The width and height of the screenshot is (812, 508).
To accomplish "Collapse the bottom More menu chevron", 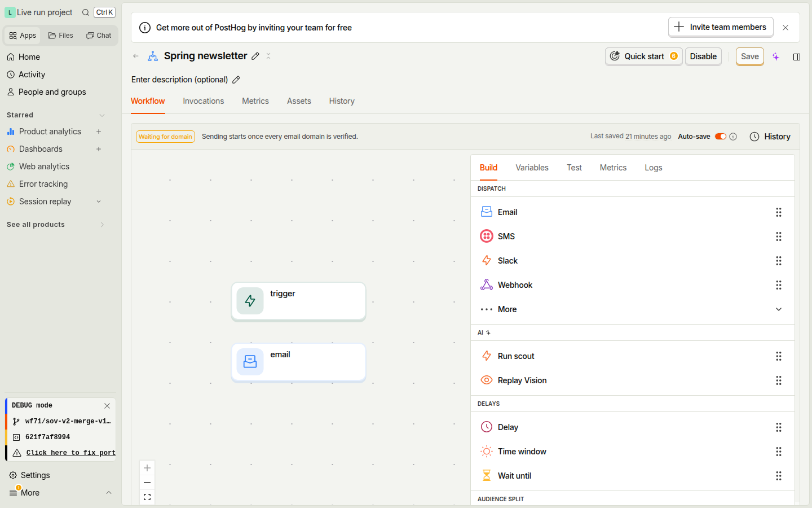I will pos(109,493).
